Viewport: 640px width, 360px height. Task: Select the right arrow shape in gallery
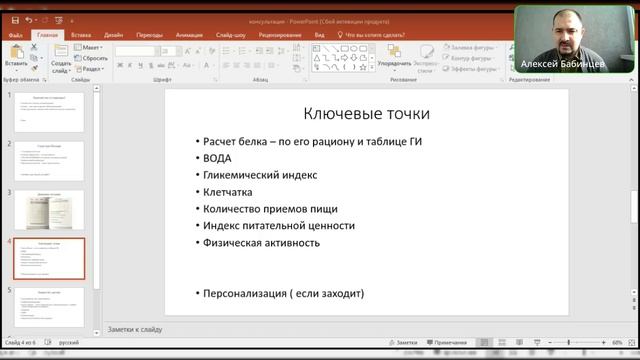coord(344,58)
